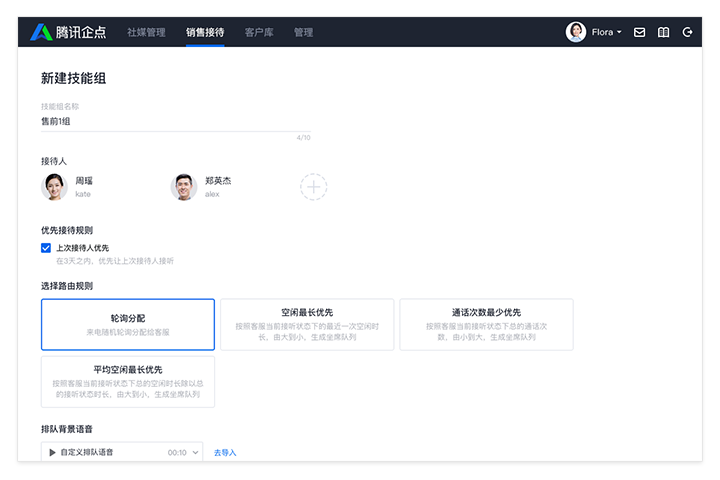Click the 在3天之内 hint text

tap(115, 261)
